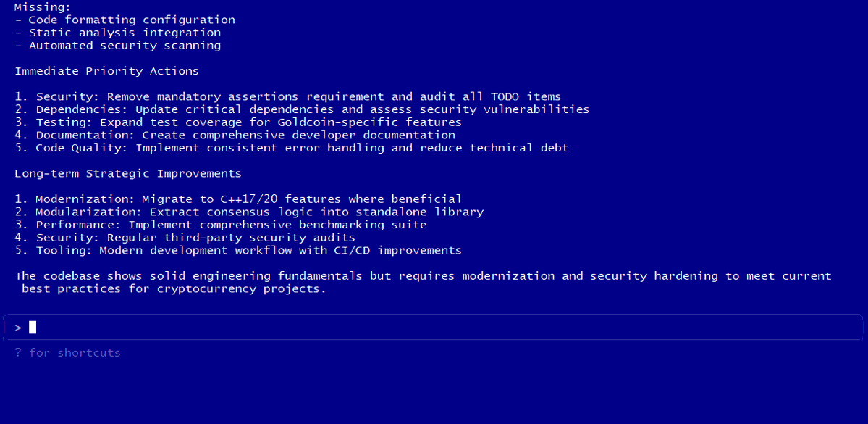Click the 'best practices for cryptocurrency projects.' line
This screenshot has height=424, width=868.
(x=174, y=288)
